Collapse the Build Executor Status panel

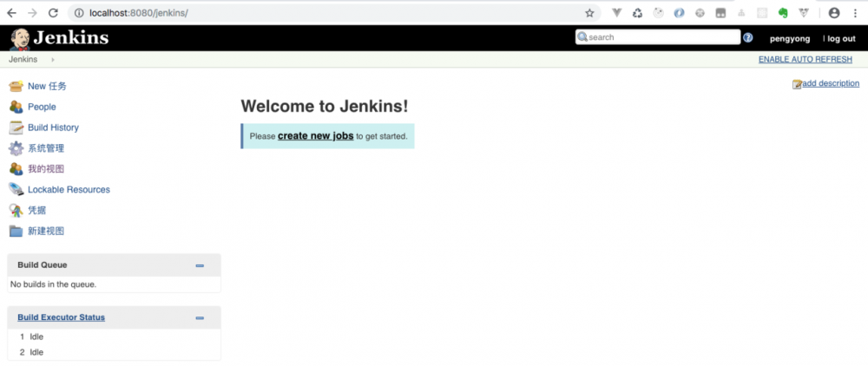(x=200, y=318)
